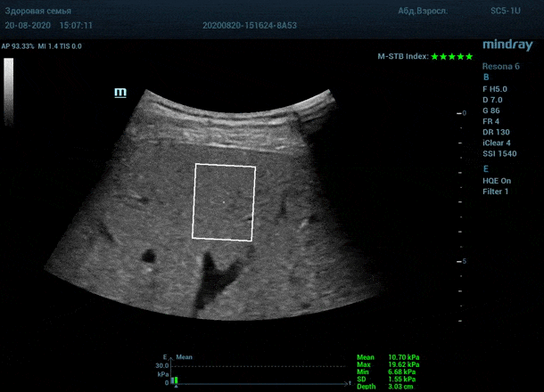
Task: Click the green bar in the elasticity graph
Action: [x=176, y=380]
